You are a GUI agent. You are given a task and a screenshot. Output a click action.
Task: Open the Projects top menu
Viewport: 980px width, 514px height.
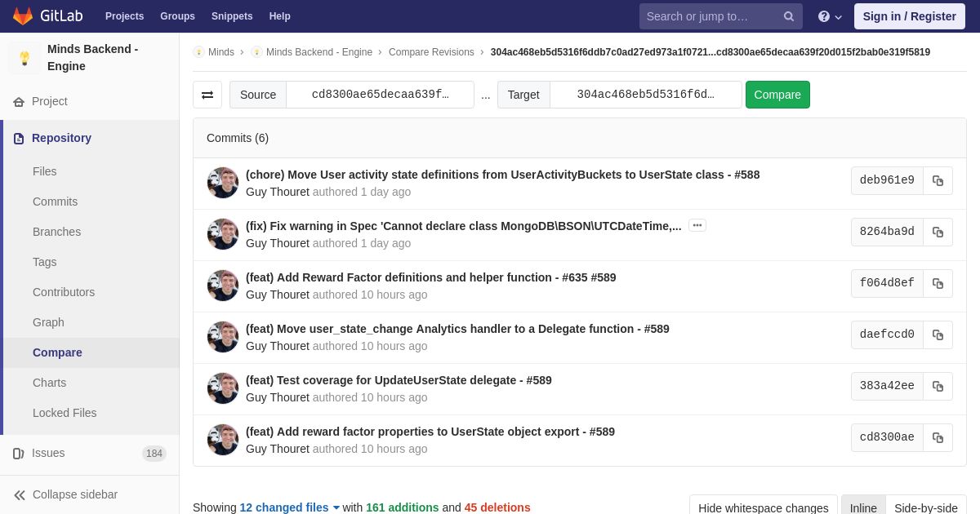tap(124, 16)
